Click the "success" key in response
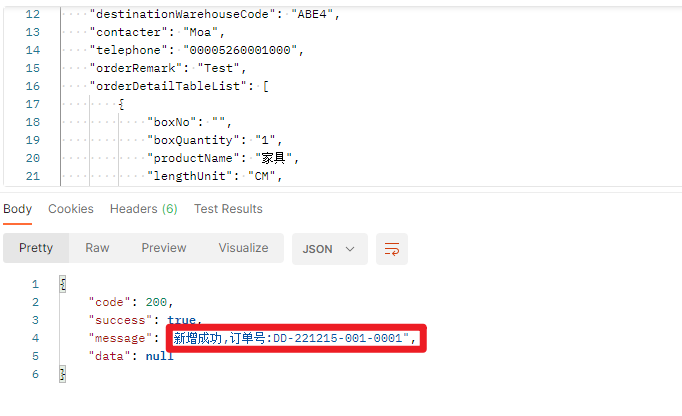 (x=120, y=320)
